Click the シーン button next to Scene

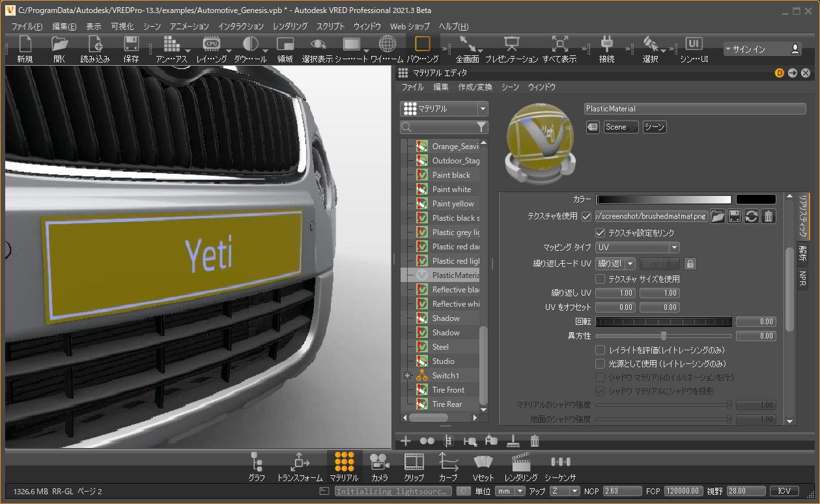[x=655, y=127]
